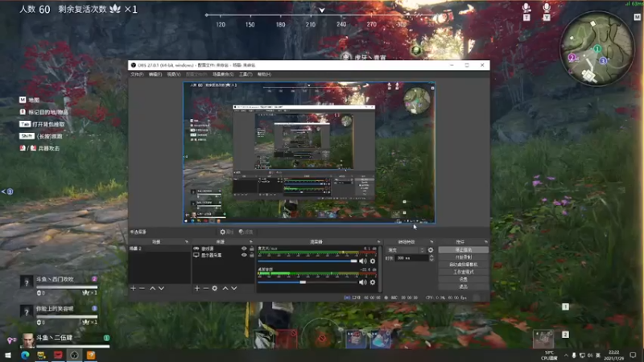Add a new source with the Sources plus icon
Screen dimensions: 644x362
(x=196, y=289)
